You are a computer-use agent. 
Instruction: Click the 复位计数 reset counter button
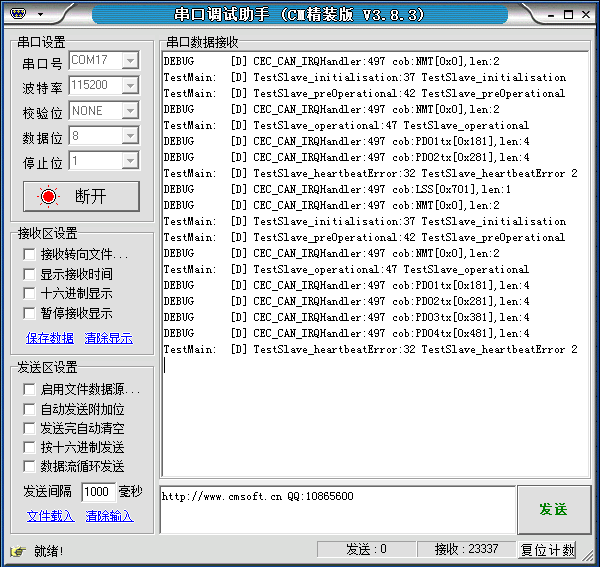point(548,550)
